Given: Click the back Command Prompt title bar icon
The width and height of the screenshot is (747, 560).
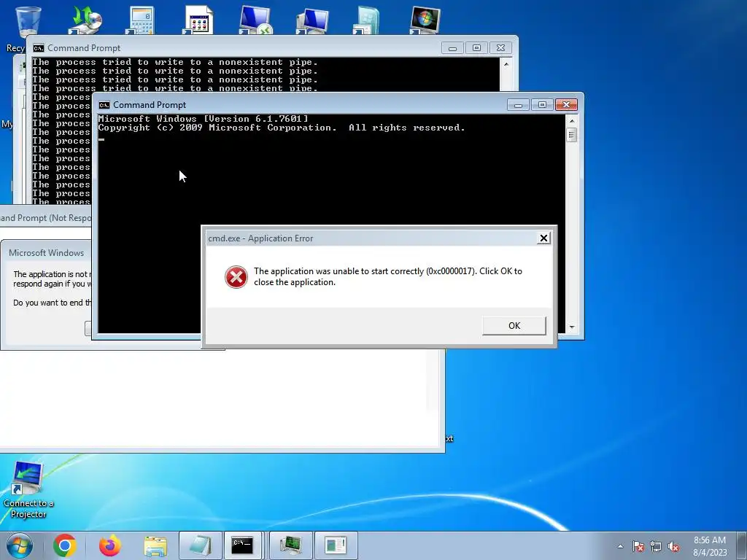Looking at the screenshot, I should [x=38, y=48].
